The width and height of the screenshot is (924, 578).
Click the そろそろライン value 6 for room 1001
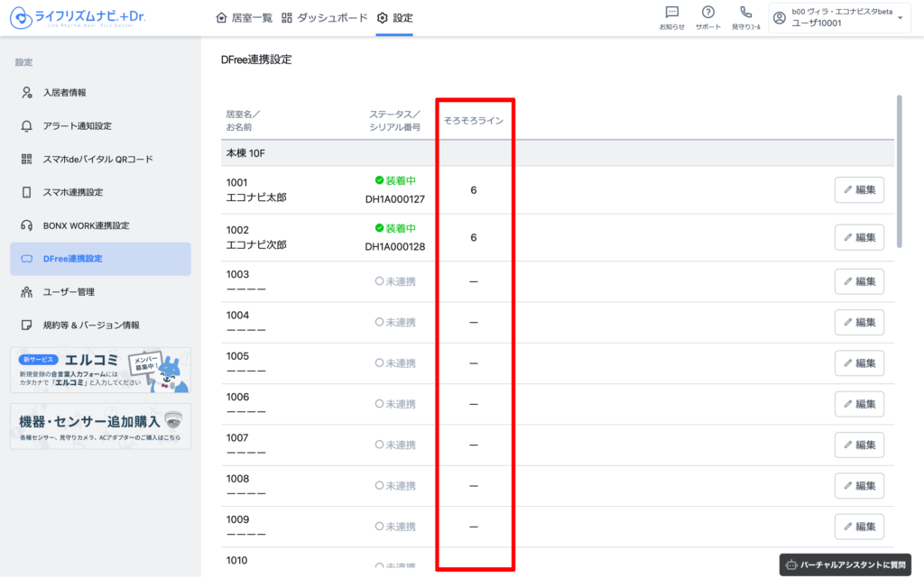(x=473, y=189)
